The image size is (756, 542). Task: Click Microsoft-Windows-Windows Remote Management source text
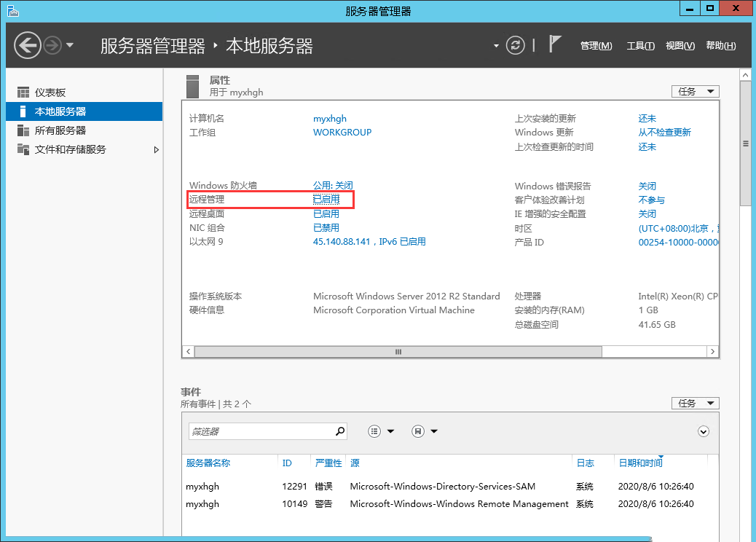459,503
